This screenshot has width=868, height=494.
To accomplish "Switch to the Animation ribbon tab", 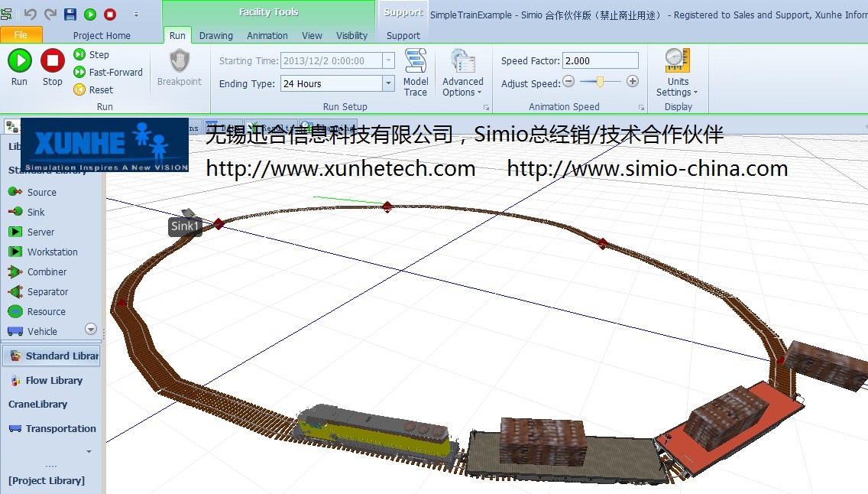I will click(266, 35).
